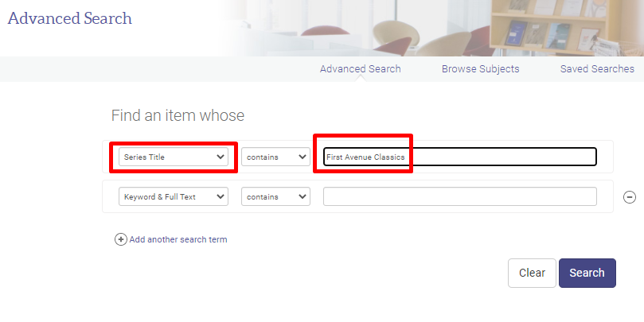Click the arrow on the Keyword & Full Text dropdown
The height and width of the screenshot is (322, 644).
pyautogui.click(x=221, y=196)
